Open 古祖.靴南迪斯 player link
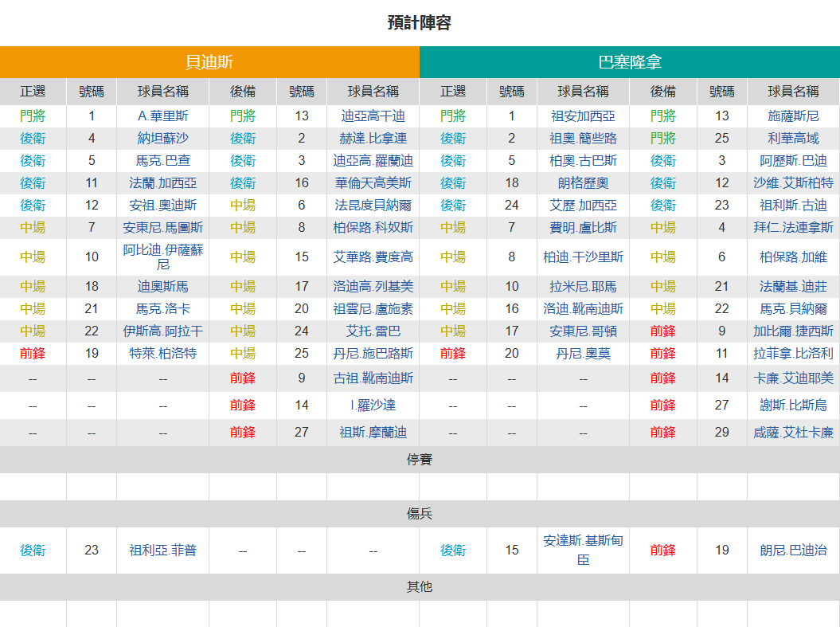Screen dimensions: 840x627 click(x=373, y=378)
